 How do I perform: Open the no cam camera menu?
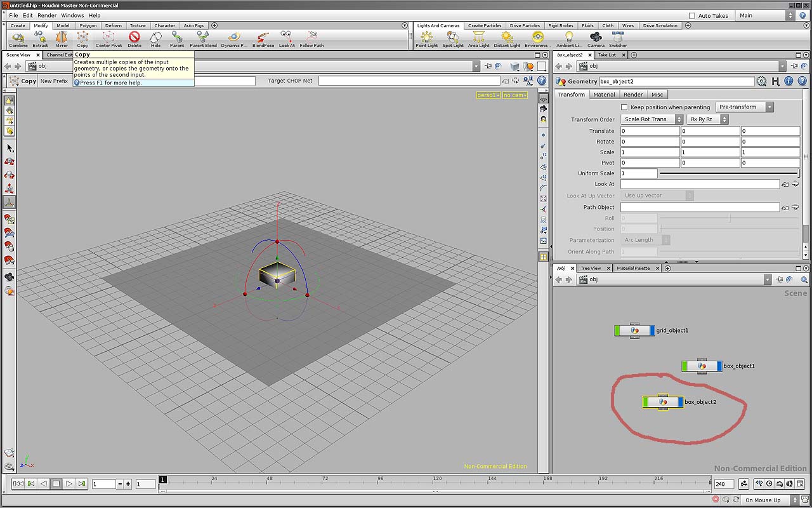click(x=515, y=95)
